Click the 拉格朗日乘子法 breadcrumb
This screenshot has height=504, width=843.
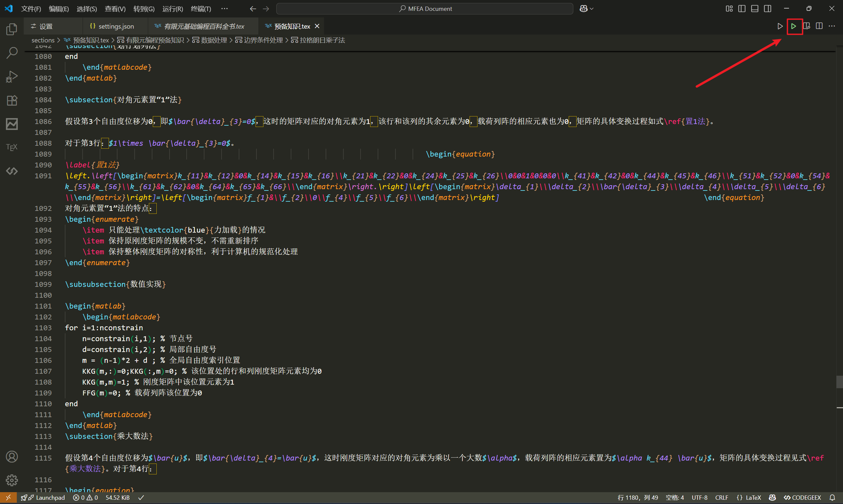click(x=318, y=40)
